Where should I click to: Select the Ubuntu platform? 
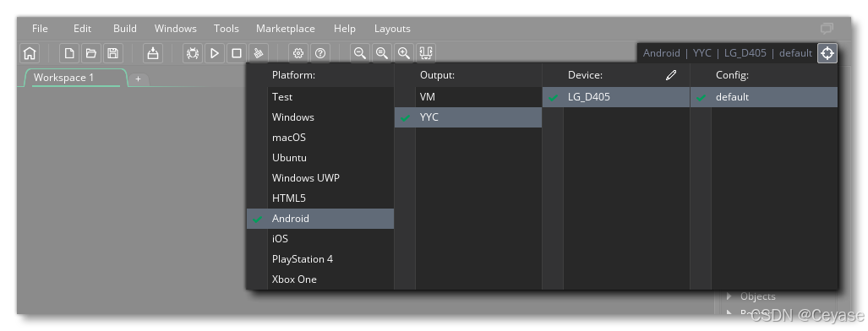point(320,158)
